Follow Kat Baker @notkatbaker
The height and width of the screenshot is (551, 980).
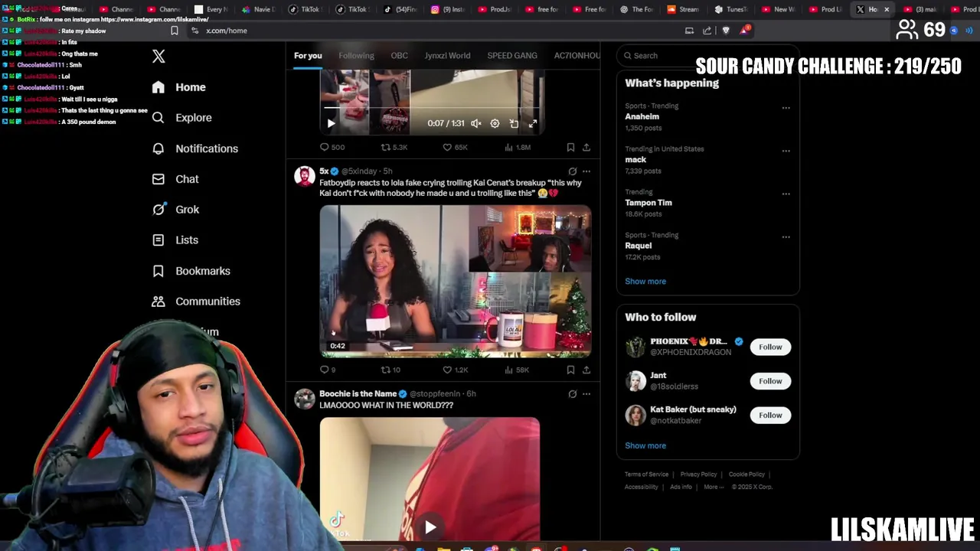770,416
